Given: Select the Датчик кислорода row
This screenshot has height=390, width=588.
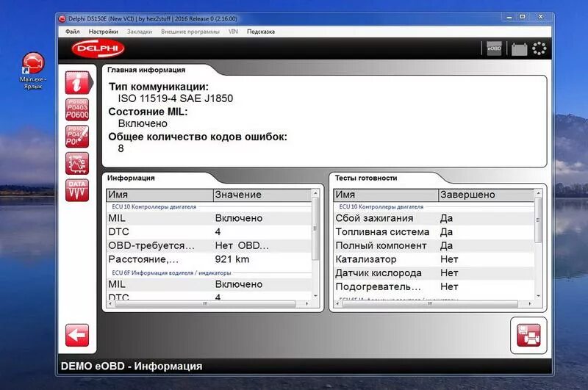Looking at the screenshot, I should 434,273.
